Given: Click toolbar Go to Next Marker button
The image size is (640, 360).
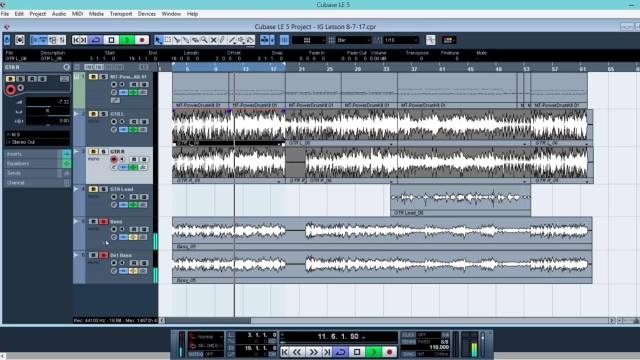Looking at the screenshot, I should (x=83, y=40).
